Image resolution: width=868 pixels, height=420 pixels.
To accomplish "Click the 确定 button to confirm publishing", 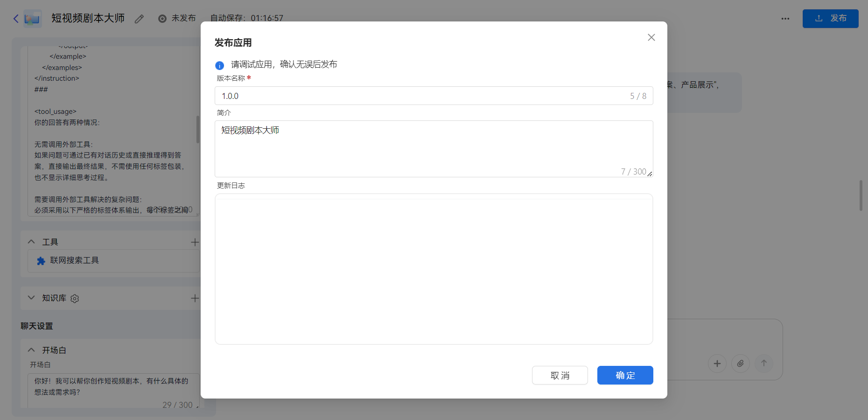I will [625, 375].
